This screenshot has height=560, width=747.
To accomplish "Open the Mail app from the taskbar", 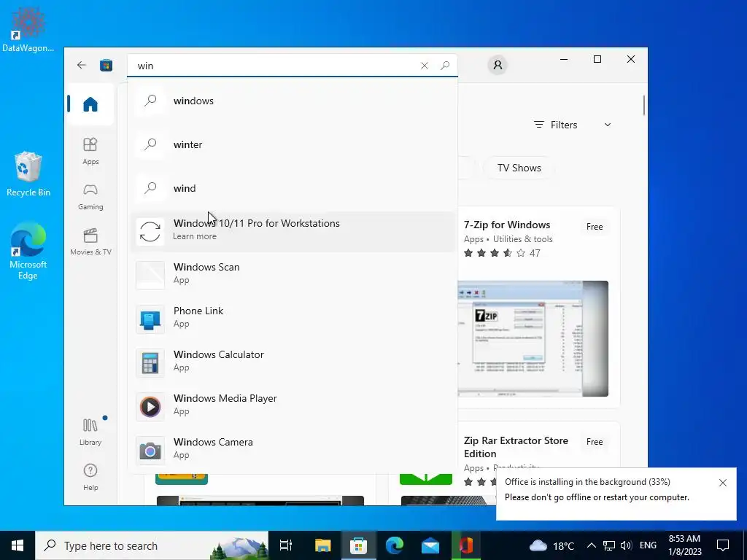I will pyautogui.click(x=430, y=545).
